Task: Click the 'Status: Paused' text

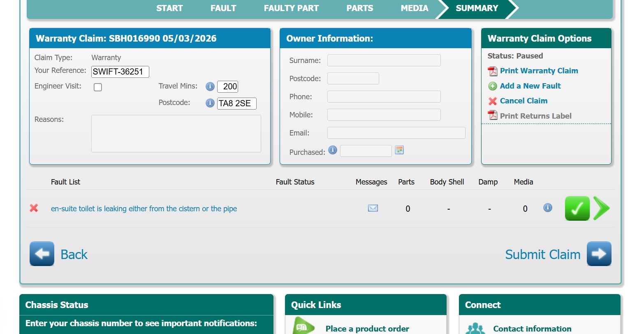Action: pyautogui.click(x=515, y=56)
